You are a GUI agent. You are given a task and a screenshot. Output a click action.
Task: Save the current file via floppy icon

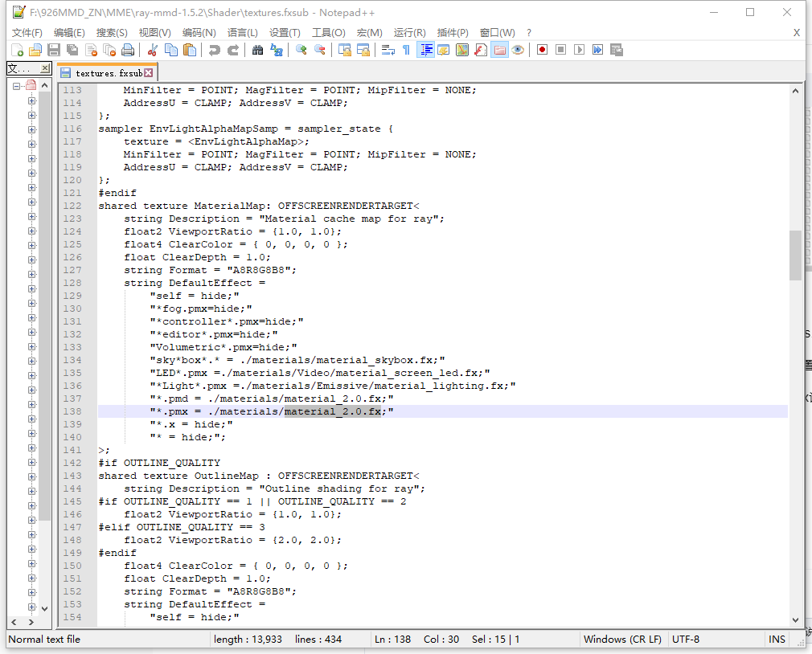pyautogui.click(x=54, y=50)
